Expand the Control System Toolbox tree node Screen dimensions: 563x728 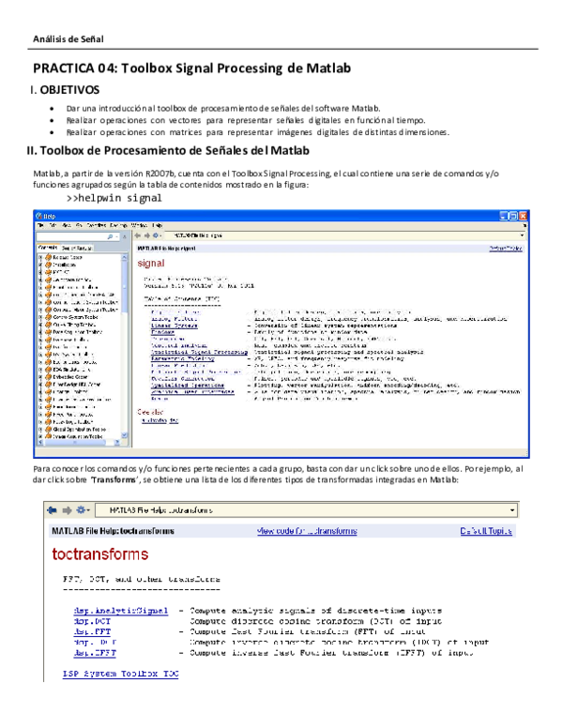(x=40, y=317)
